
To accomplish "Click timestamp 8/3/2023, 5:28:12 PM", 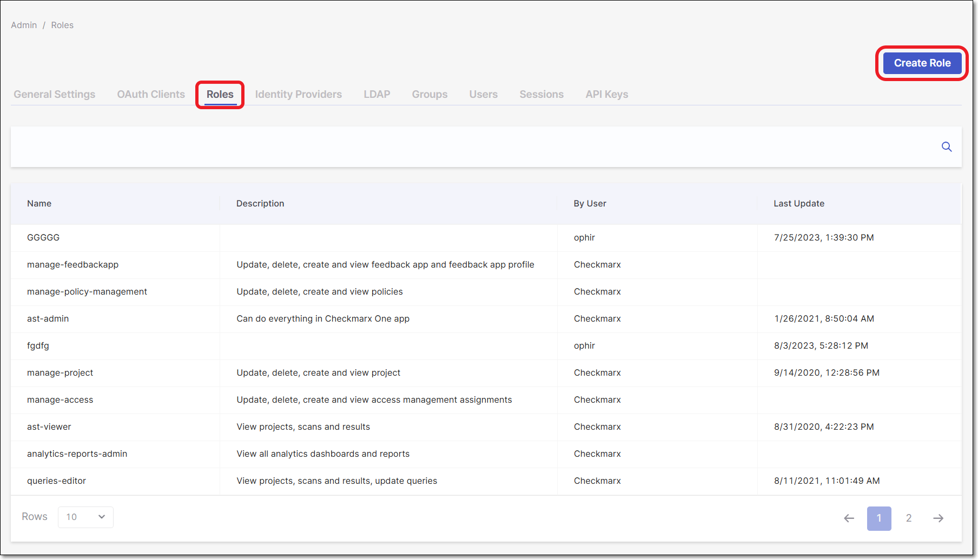I will click(821, 346).
